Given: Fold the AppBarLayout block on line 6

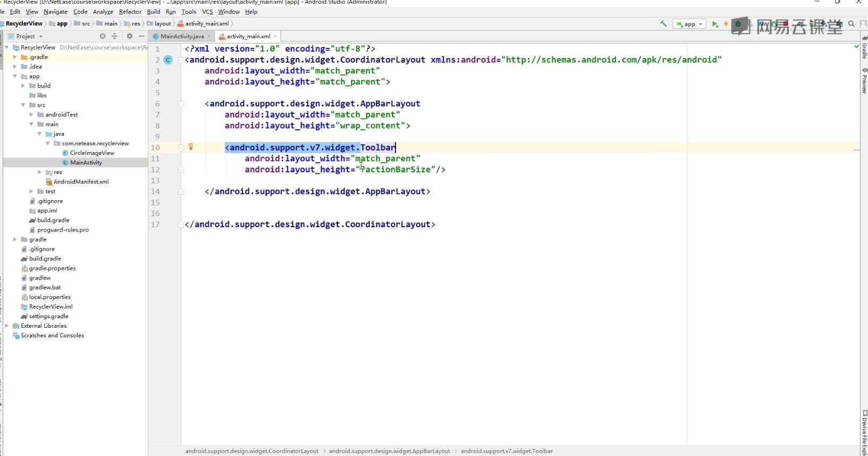Looking at the screenshot, I should [x=181, y=104].
